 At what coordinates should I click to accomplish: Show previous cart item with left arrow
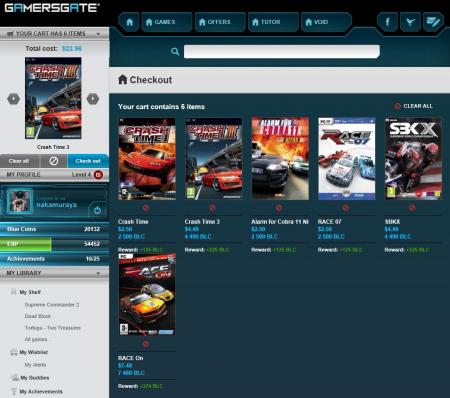click(x=14, y=99)
